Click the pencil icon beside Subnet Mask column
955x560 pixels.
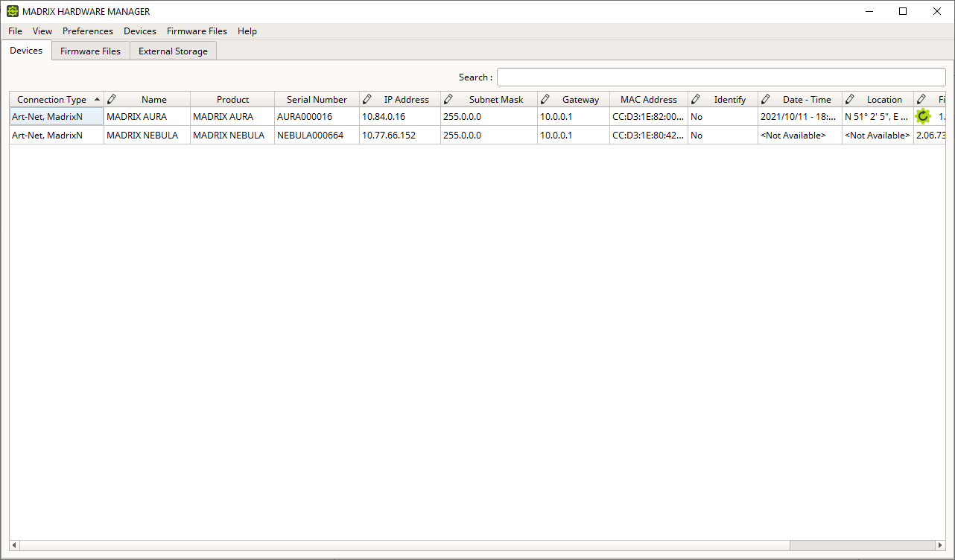point(448,99)
